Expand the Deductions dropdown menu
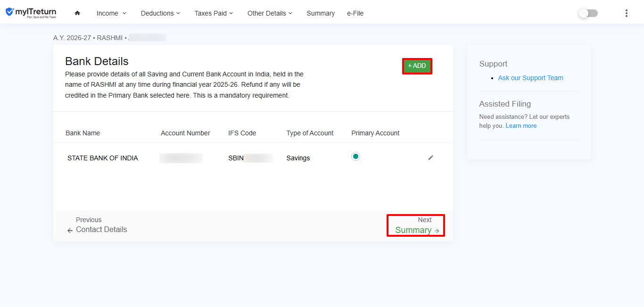 tap(161, 13)
